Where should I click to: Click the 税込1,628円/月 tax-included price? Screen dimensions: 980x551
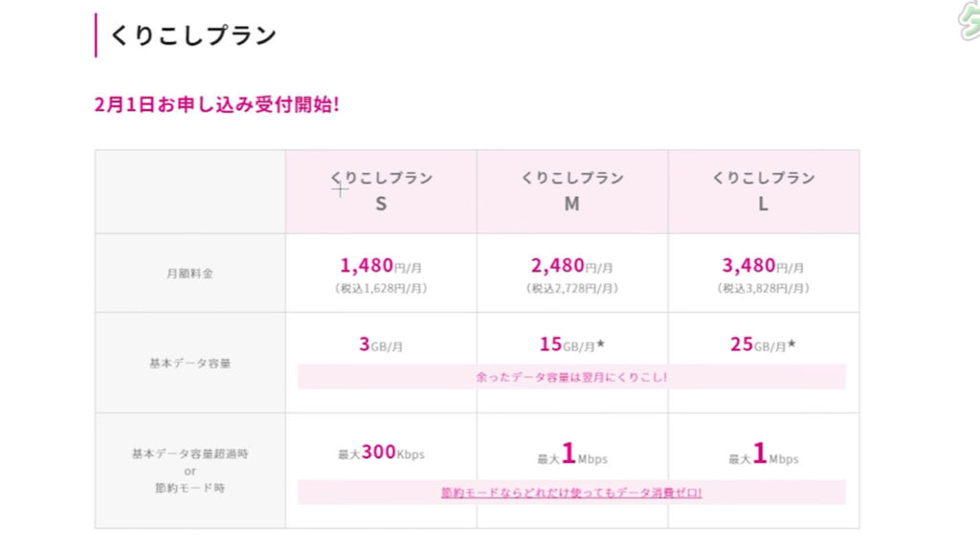pyautogui.click(x=381, y=288)
